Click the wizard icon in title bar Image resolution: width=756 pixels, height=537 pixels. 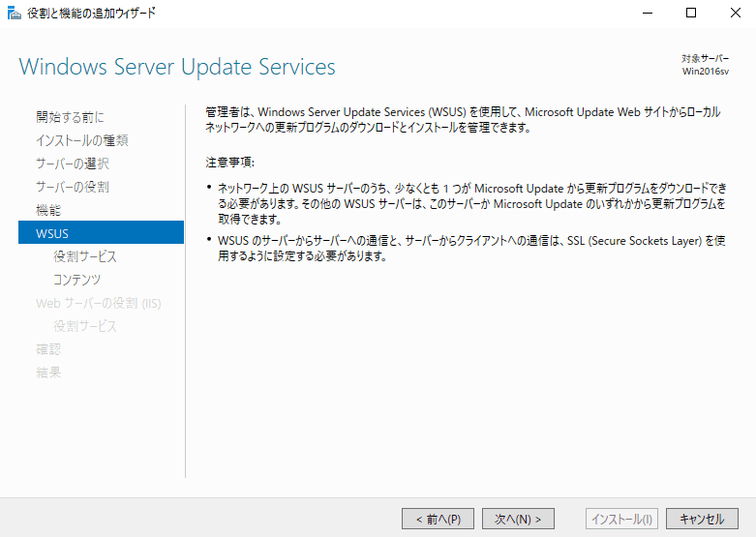(x=14, y=13)
